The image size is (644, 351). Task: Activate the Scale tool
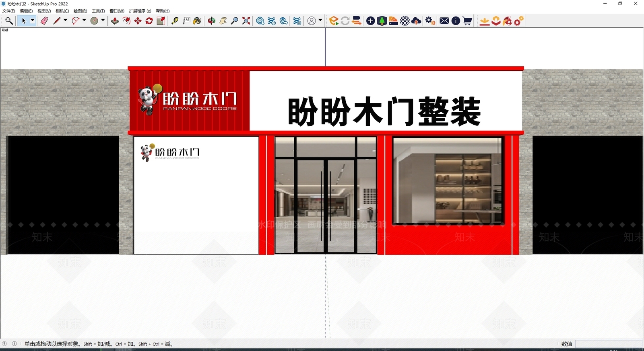pos(161,21)
